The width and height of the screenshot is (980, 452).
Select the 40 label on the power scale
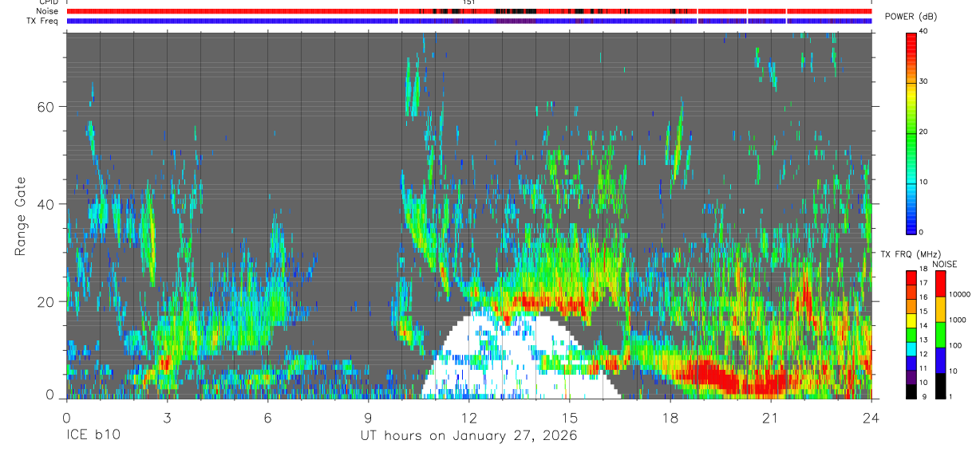coord(925,30)
